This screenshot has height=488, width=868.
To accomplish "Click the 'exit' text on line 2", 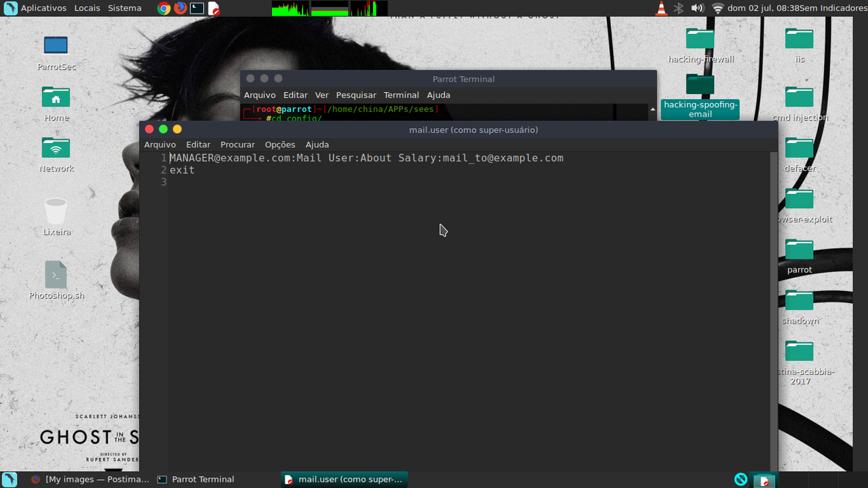I will [x=182, y=170].
